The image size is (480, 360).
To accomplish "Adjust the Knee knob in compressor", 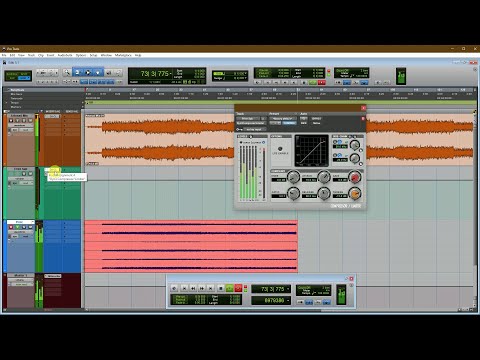I will pyautogui.click(x=293, y=177).
